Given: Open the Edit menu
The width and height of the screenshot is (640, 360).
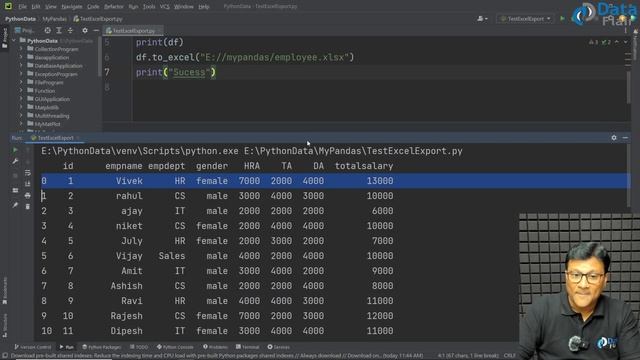Looking at the screenshot, I should 36,7.
